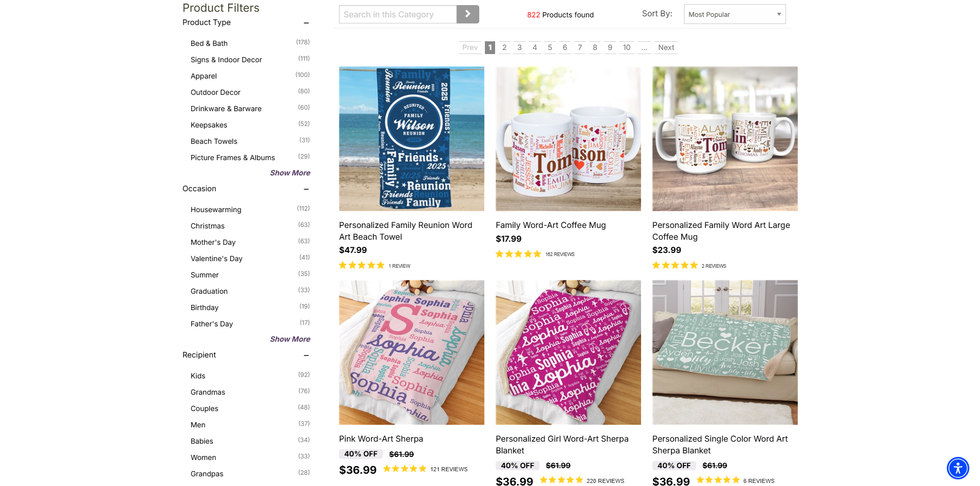The image size is (980, 486).
Task: Go to page 2 of results
Action: (504, 47)
